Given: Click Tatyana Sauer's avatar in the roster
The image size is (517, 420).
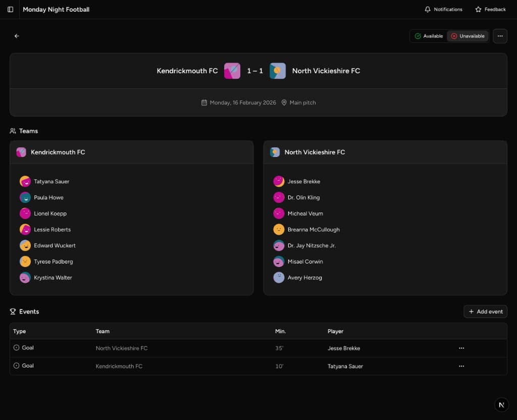Looking at the screenshot, I should (25, 181).
